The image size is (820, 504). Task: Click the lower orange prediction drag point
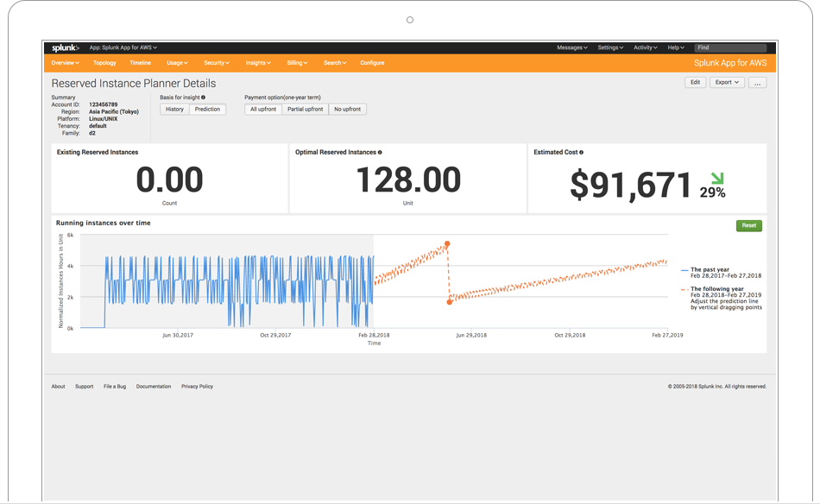pyautogui.click(x=449, y=302)
